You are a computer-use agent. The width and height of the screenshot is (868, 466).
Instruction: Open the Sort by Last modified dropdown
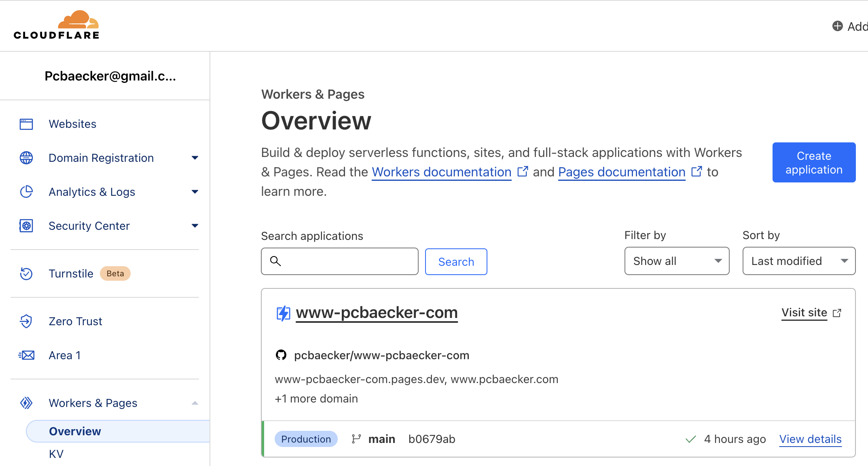tap(799, 261)
